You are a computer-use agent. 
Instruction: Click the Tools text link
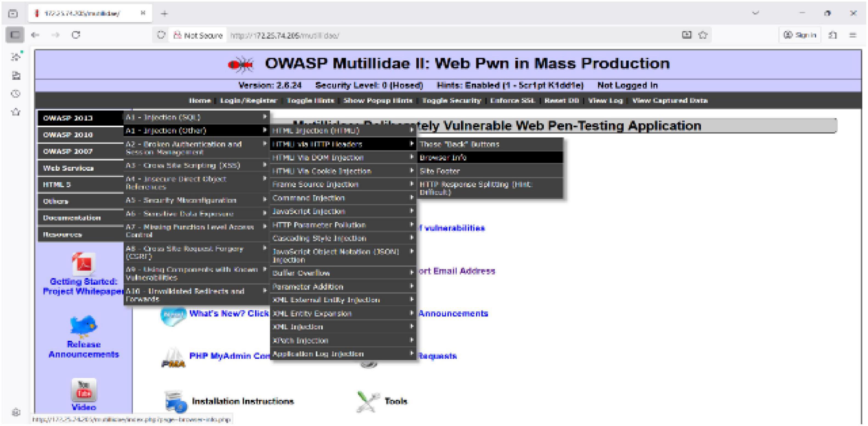pos(396,401)
